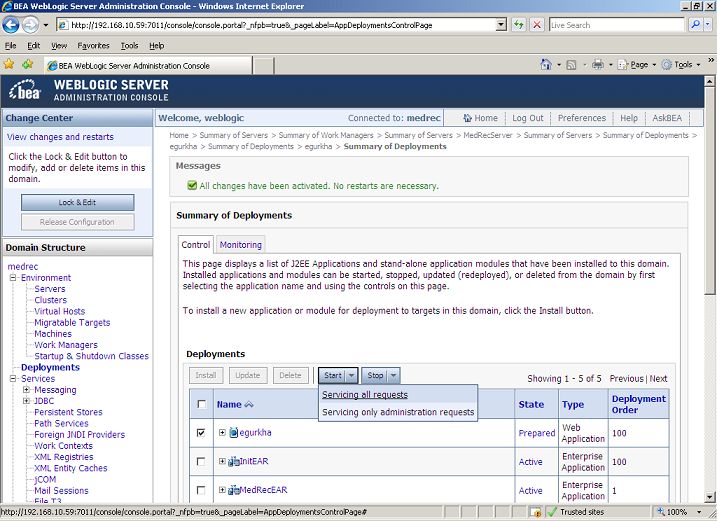This screenshot has height=521, width=717.
Task: Click the Lock & Edit button
Action: (77, 202)
